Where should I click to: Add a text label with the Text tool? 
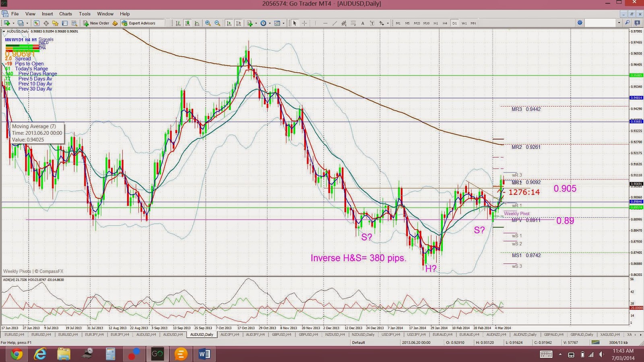[363, 23]
